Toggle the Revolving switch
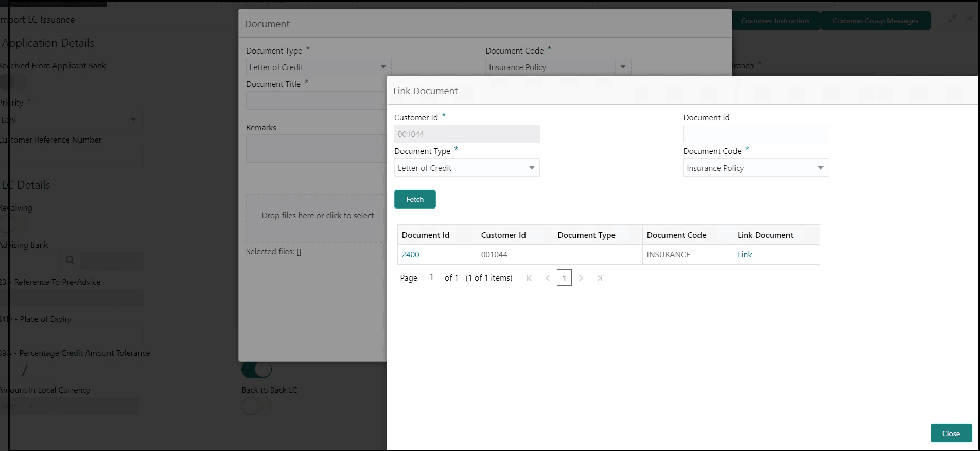980x451 pixels. point(13,224)
